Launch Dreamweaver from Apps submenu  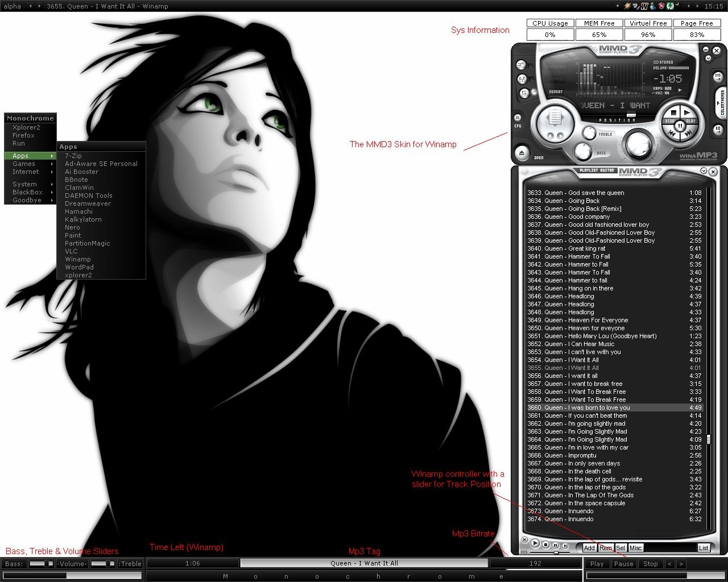click(x=101, y=203)
